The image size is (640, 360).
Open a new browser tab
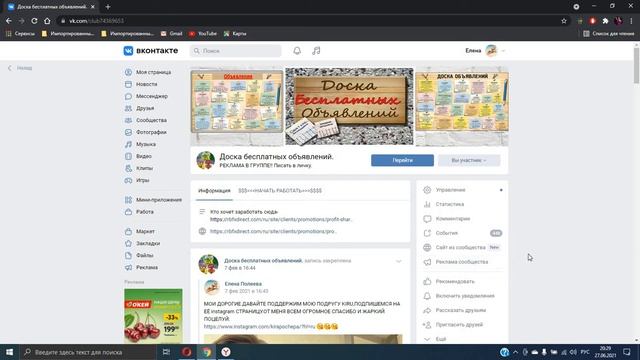(108, 7)
